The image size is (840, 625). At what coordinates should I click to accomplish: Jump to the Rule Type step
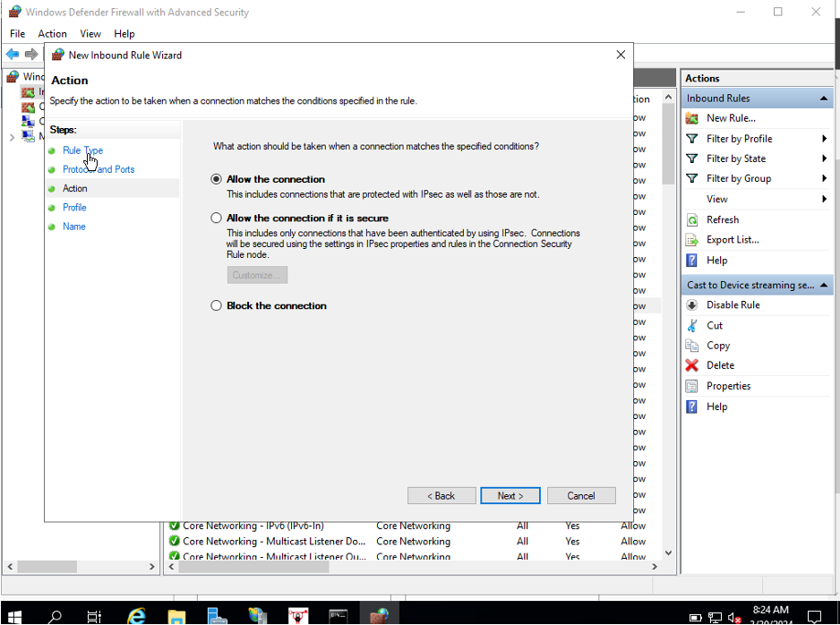[82, 150]
